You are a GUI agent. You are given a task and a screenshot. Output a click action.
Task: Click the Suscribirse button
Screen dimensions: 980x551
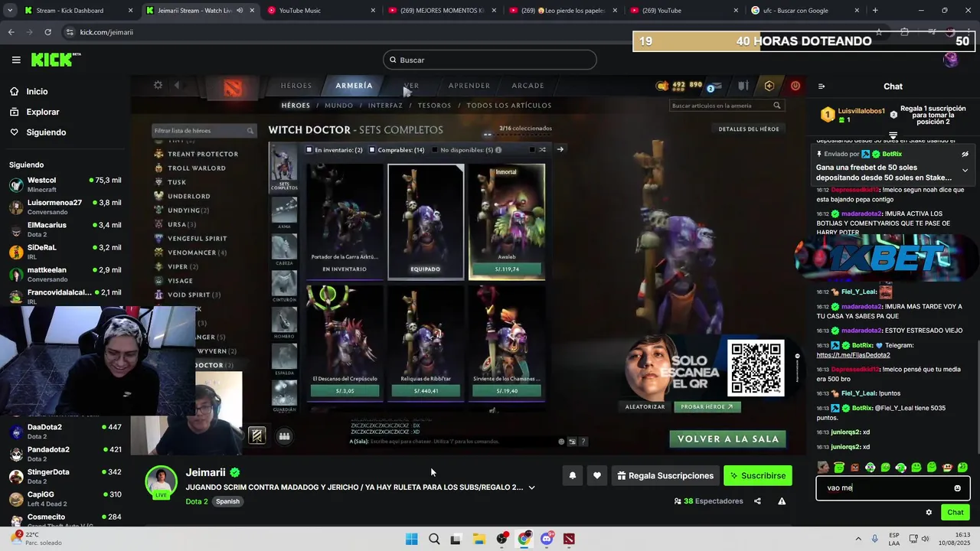coord(758,476)
